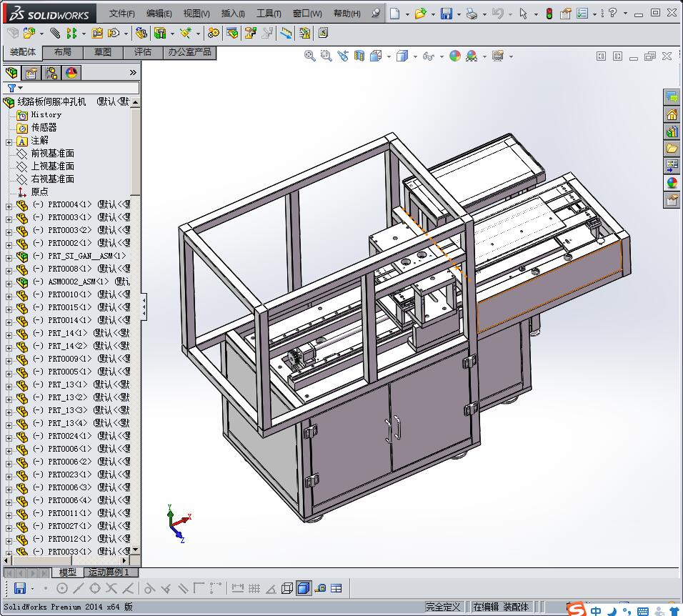
Task: Open the PropertyManager tab in left panel
Action: tap(31, 73)
